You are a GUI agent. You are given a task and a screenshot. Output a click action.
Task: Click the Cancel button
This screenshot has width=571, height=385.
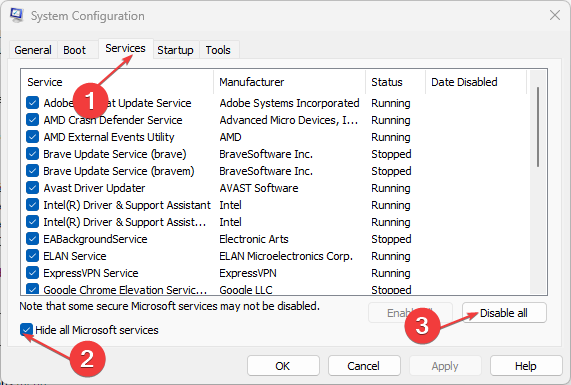[364, 365]
